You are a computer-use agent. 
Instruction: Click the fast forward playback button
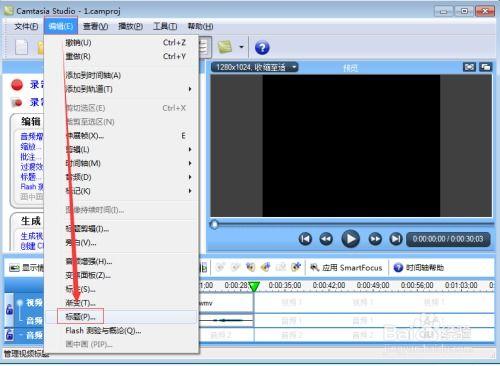coord(375,239)
